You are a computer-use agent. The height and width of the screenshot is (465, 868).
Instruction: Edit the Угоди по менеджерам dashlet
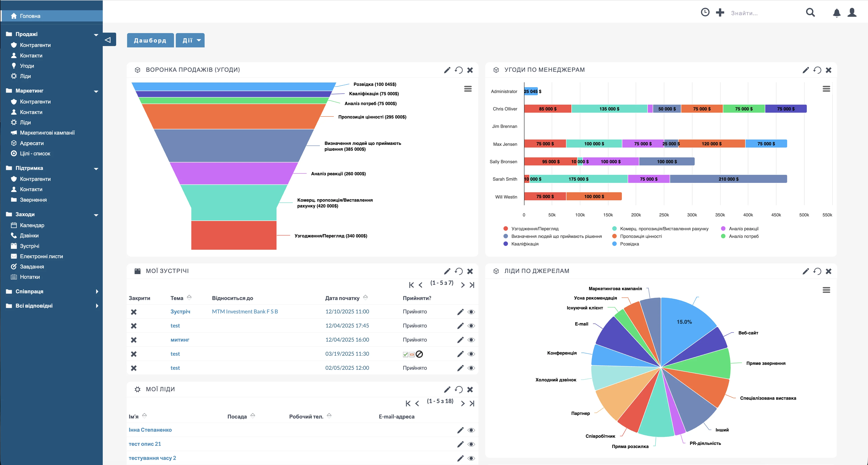coord(805,70)
